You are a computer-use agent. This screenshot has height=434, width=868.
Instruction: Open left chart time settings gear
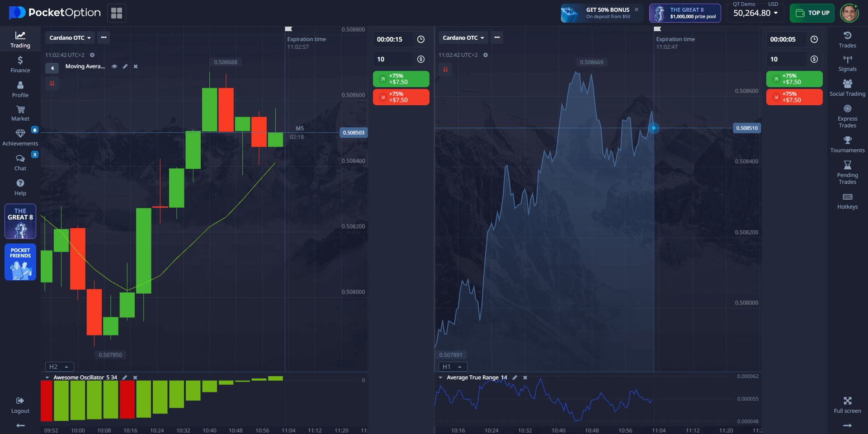92,55
